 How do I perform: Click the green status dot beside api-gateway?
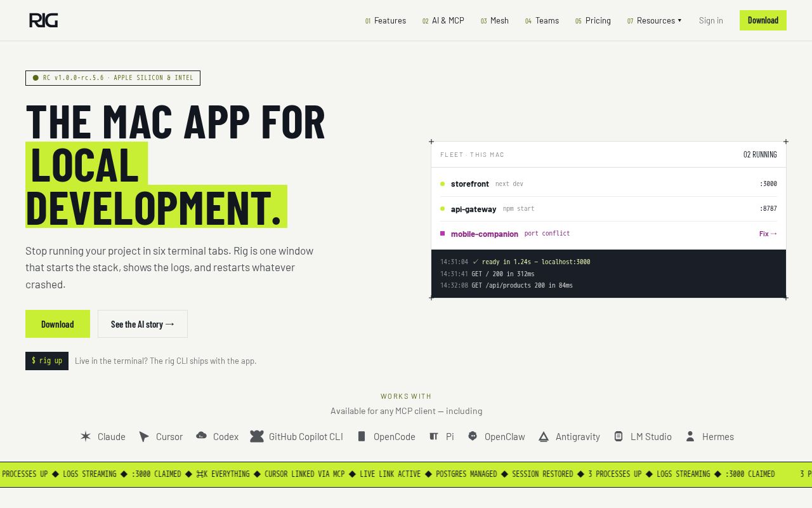443,209
